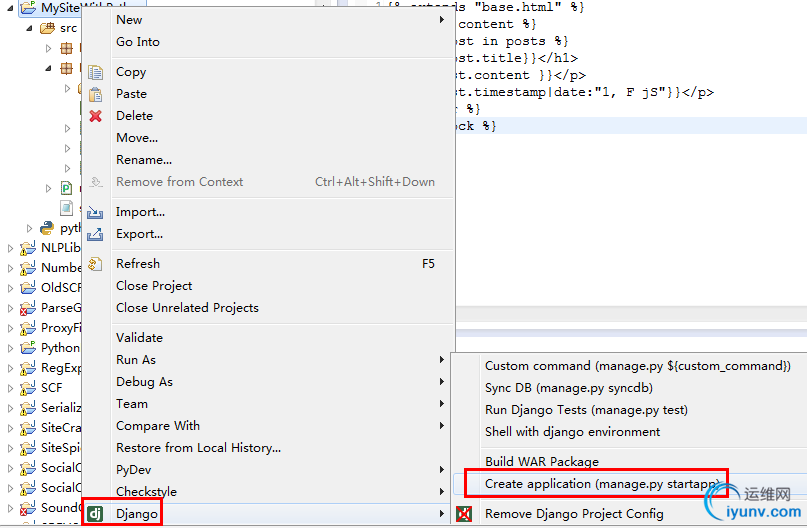The image size is (807, 528).
Task: Click the Paste clipboard icon
Action: point(95,94)
